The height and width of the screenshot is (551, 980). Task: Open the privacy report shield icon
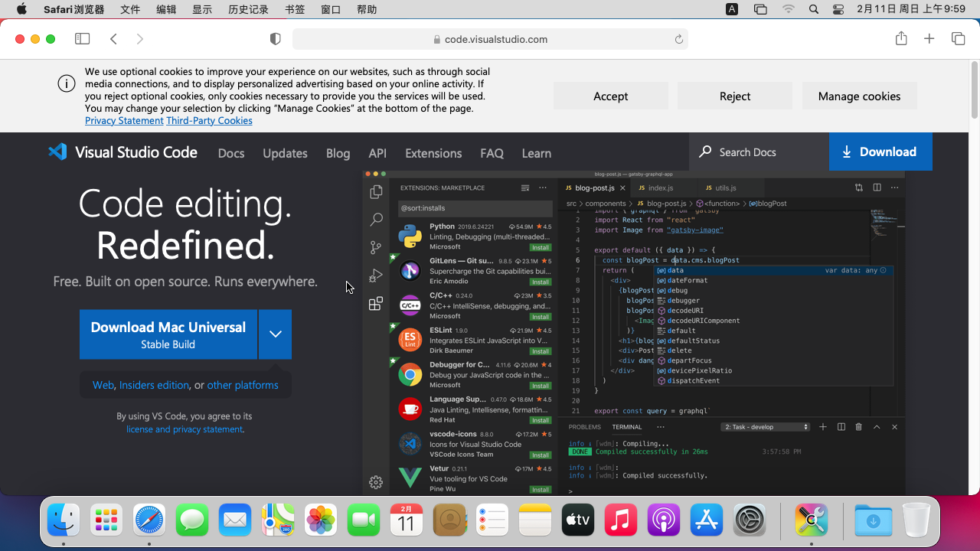click(x=276, y=39)
